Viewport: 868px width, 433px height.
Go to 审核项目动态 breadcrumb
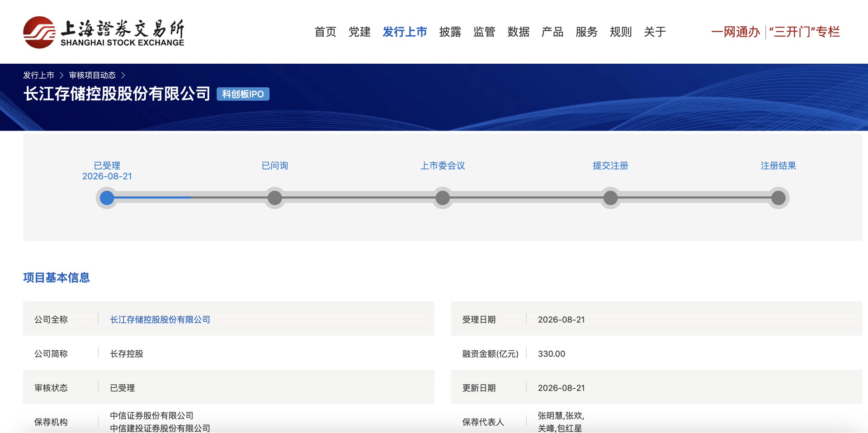pos(92,75)
